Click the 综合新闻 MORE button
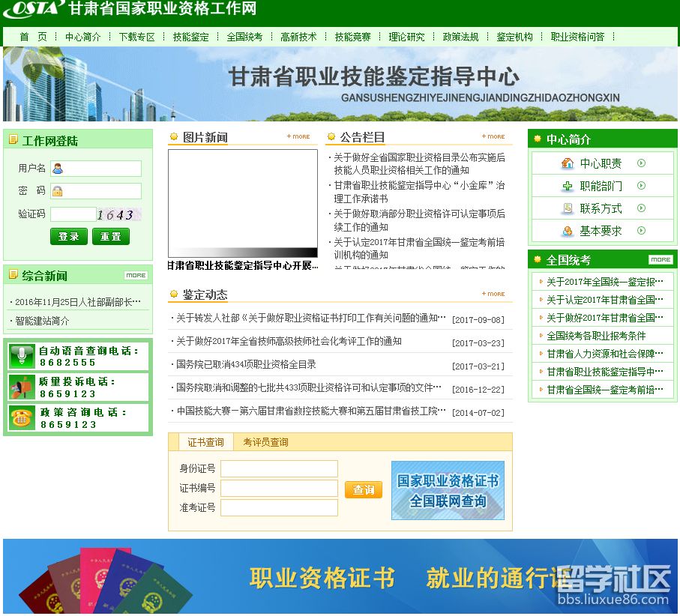This screenshot has width=680, height=616. point(136,275)
